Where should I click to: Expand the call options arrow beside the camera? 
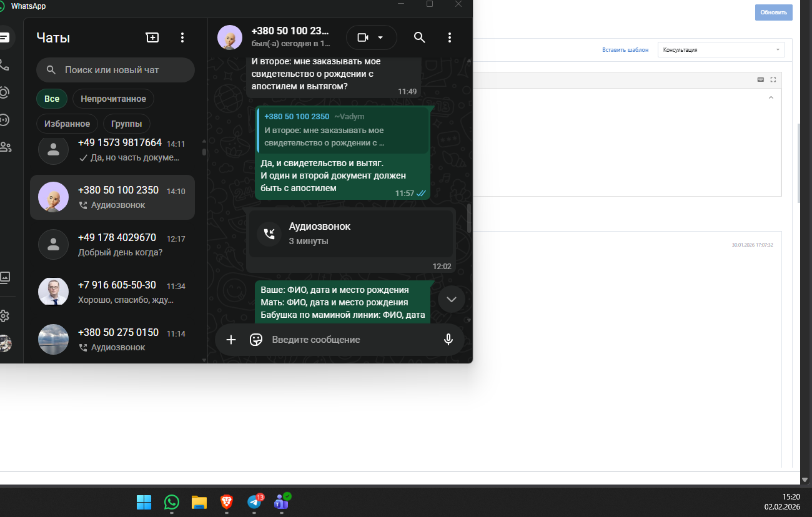[x=380, y=37]
